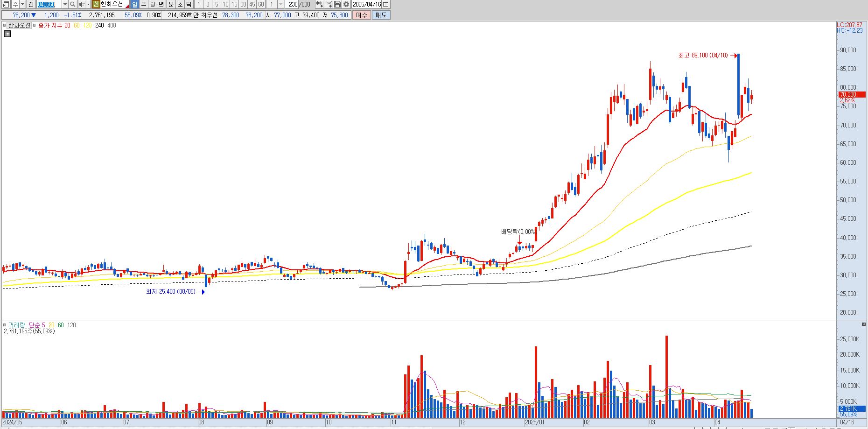
Task: Expand the dropdown next to 주 selector
Action: click(22, 4)
